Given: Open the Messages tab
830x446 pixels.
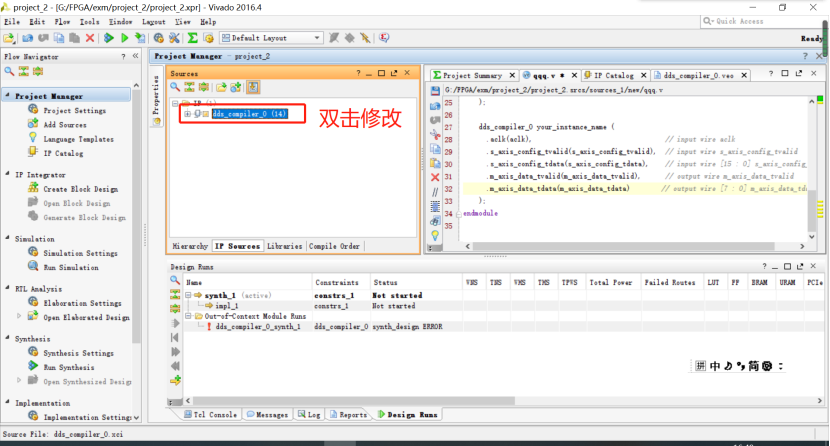Looking at the screenshot, I should (267, 415).
